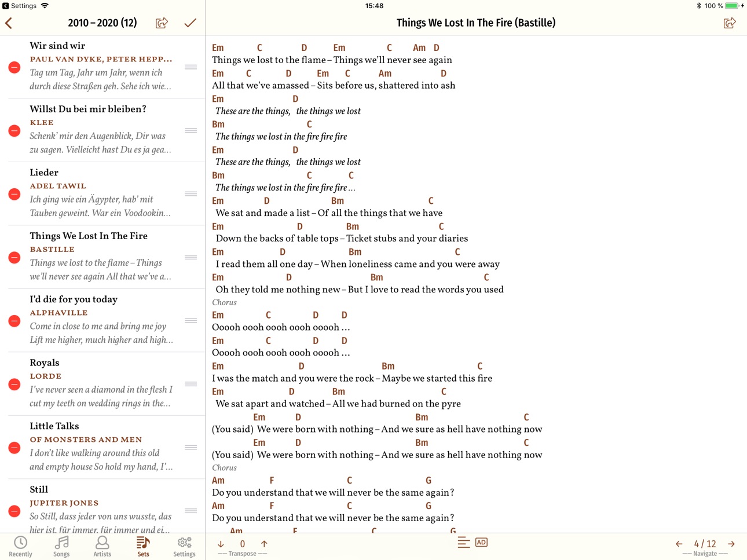747x560 pixels.
Task: Select Lieder by Adel Tawil
Action: pyautogui.click(x=101, y=193)
